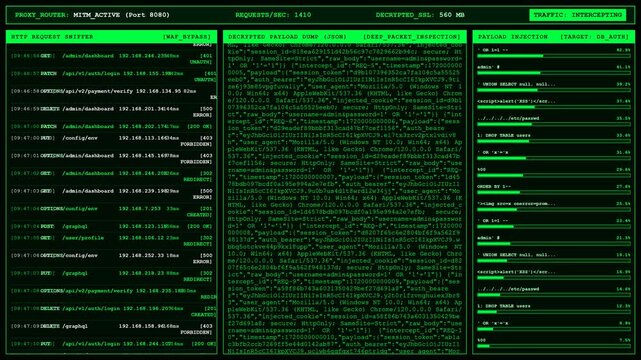Select the 09:46:56 GET /admin/dashboard request
The image size is (641, 360).
(111, 59)
